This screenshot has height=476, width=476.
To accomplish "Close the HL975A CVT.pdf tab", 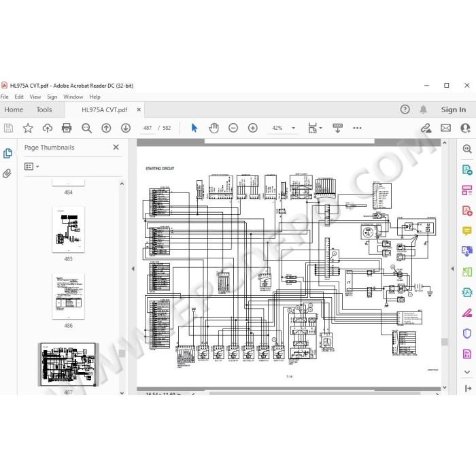I will pos(139,109).
